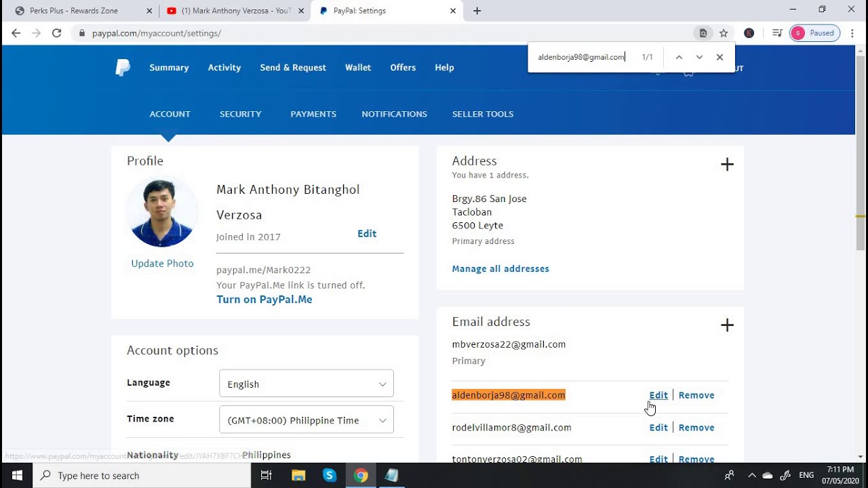
Task: Switch to the YouTube browser tab
Action: pyautogui.click(x=235, y=11)
